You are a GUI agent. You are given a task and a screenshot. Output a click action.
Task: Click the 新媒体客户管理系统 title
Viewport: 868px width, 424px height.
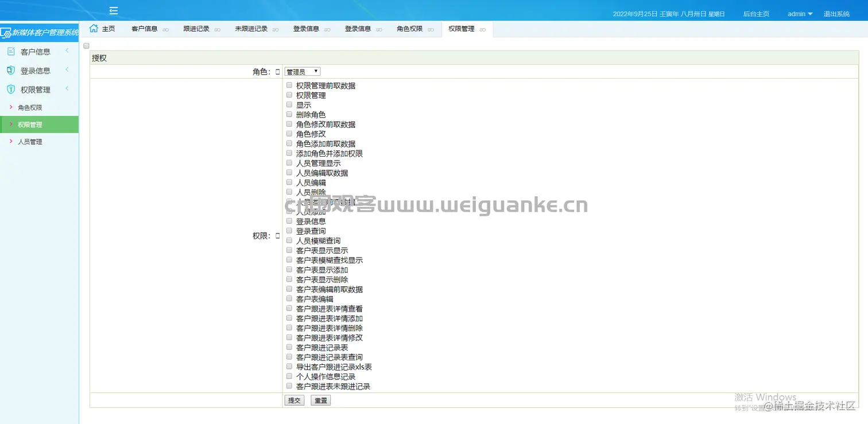(45, 33)
